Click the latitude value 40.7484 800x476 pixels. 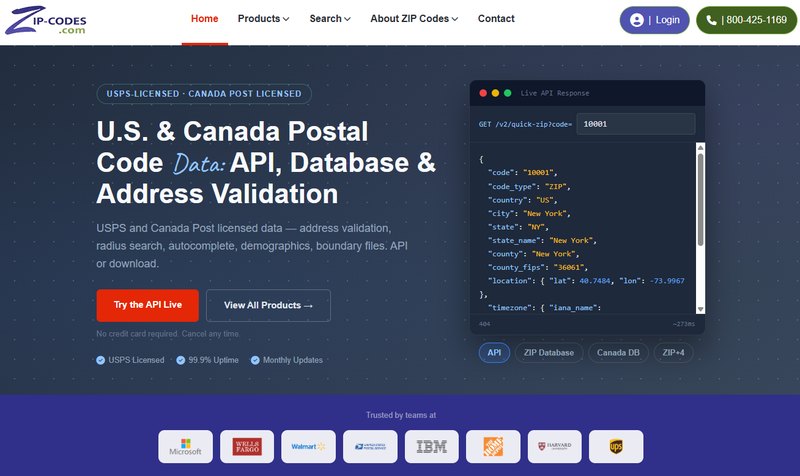point(594,281)
